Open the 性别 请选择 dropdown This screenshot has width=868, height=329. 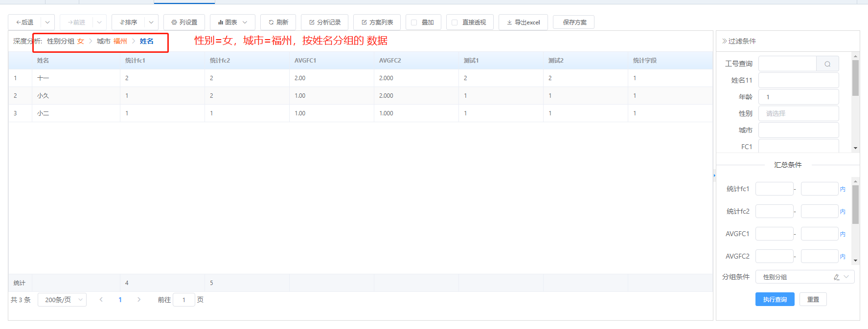click(798, 113)
